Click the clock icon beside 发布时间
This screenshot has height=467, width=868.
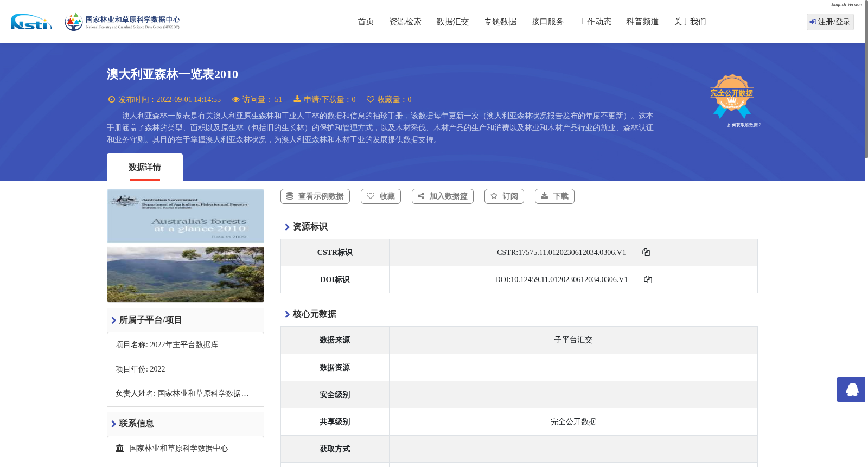[112, 99]
